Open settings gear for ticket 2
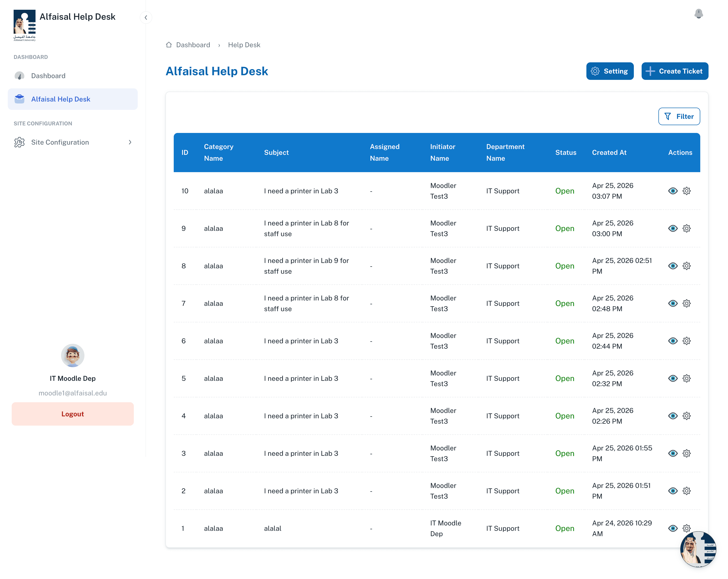728x579 pixels. [686, 491]
